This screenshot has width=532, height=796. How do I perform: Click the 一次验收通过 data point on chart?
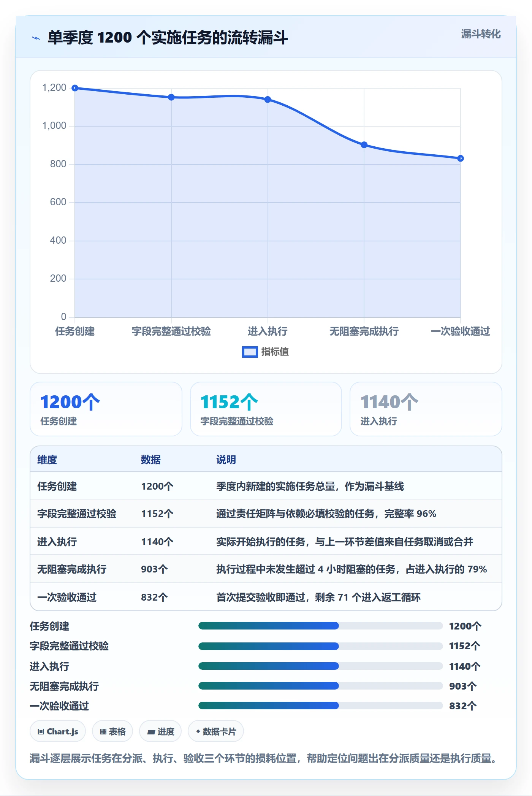click(461, 158)
